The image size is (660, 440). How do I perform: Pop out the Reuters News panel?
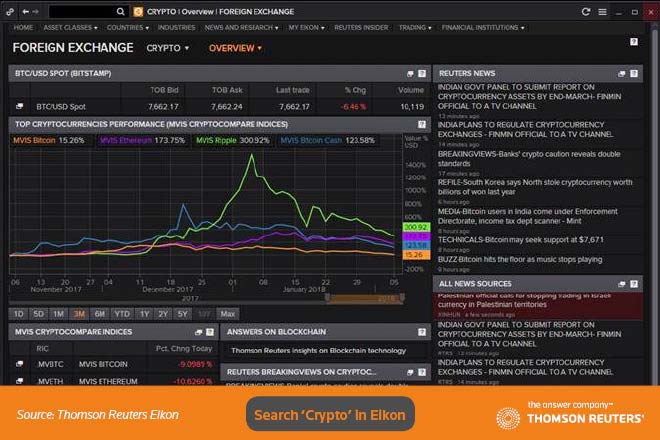coord(622,74)
